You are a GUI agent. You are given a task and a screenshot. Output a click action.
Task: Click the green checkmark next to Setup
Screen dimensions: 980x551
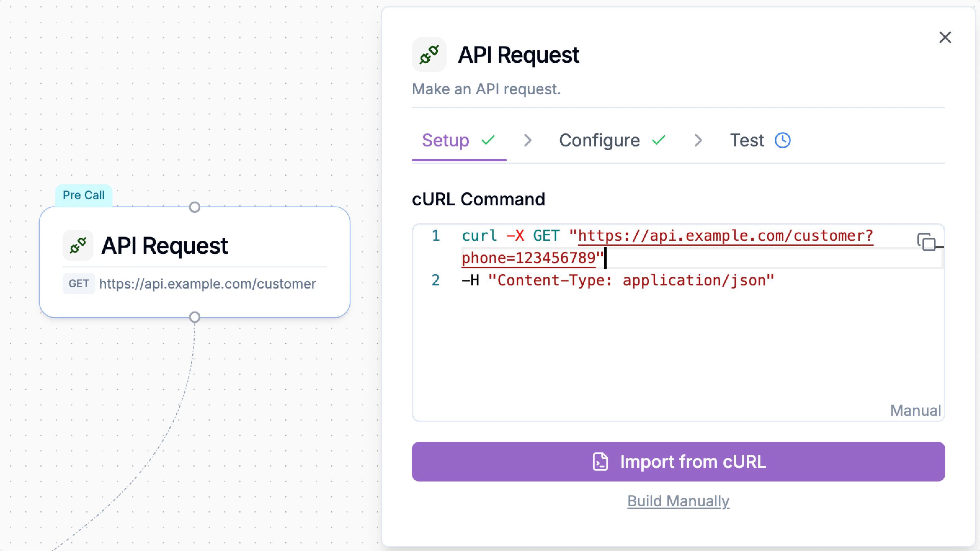point(488,140)
